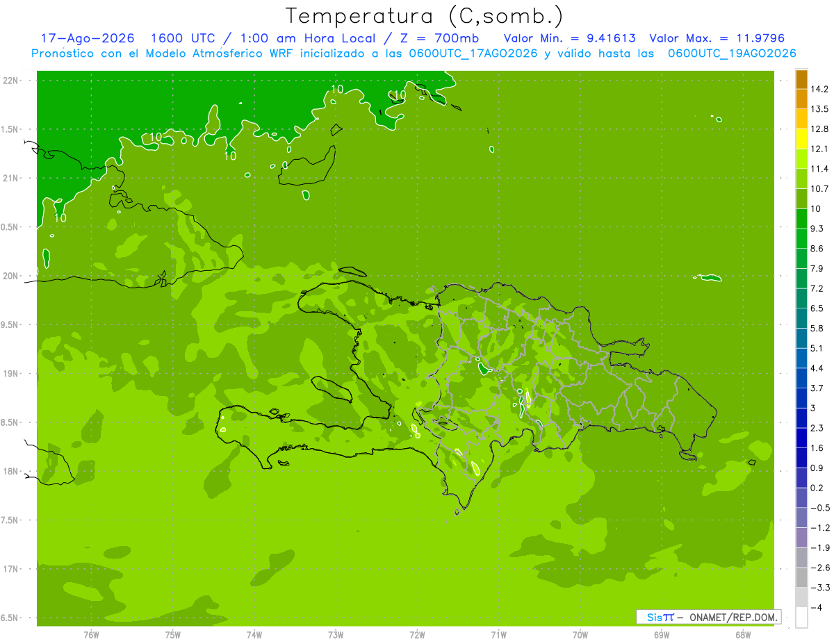The width and height of the screenshot is (834, 644).
Task: Click the colorbar value '-0.5'
Action: pos(819,508)
